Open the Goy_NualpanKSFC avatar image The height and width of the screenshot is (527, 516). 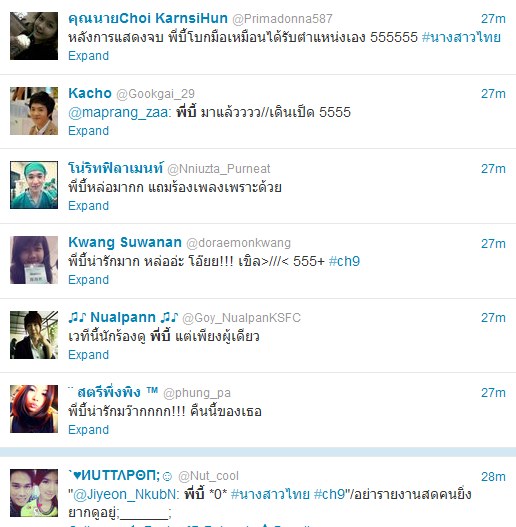point(34,335)
